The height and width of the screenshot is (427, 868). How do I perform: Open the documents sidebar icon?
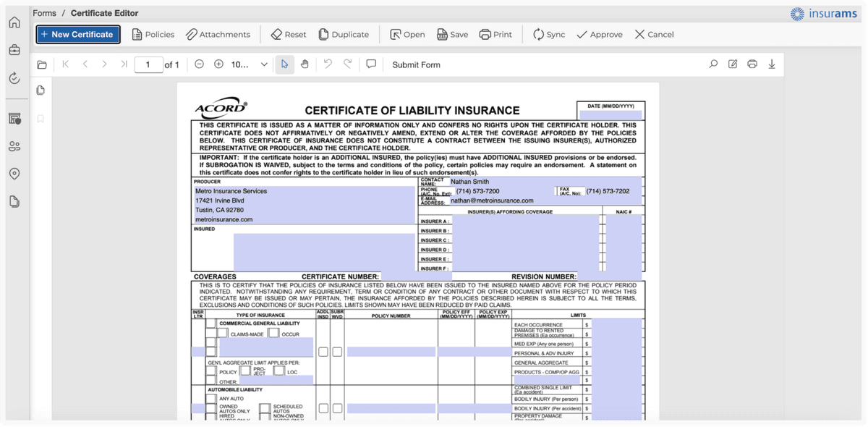14,202
